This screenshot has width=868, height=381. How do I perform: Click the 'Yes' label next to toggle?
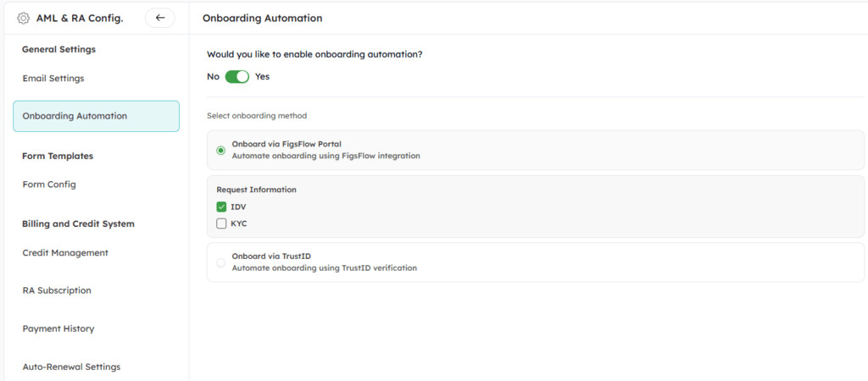[263, 76]
